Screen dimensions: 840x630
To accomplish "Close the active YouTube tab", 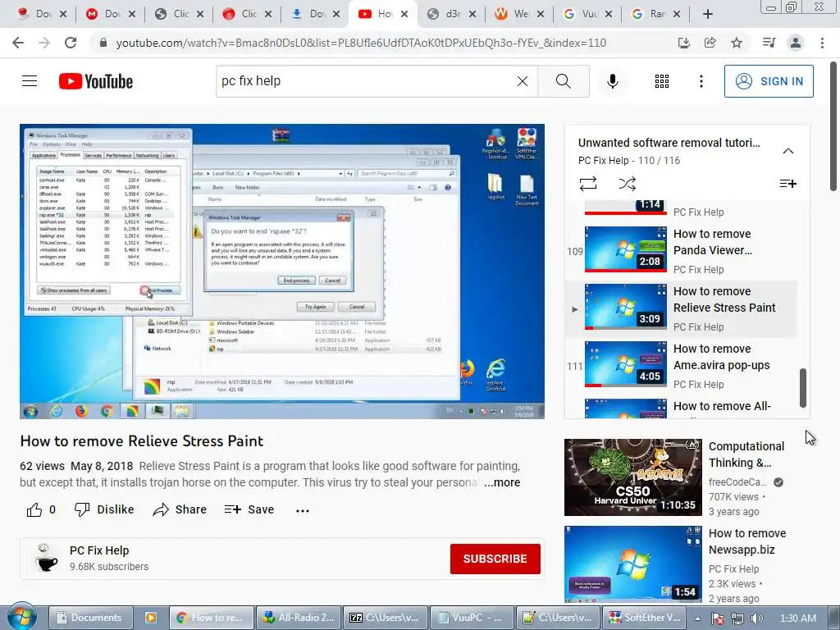I will 404,14.
